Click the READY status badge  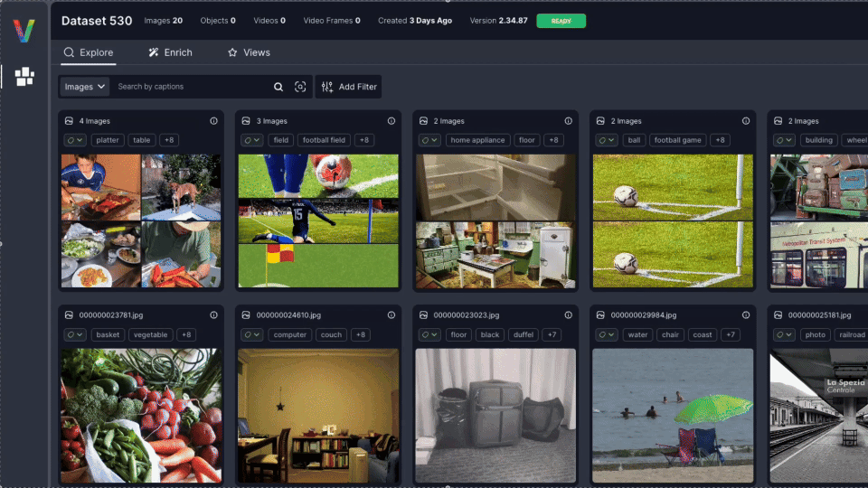click(x=561, y=21)
